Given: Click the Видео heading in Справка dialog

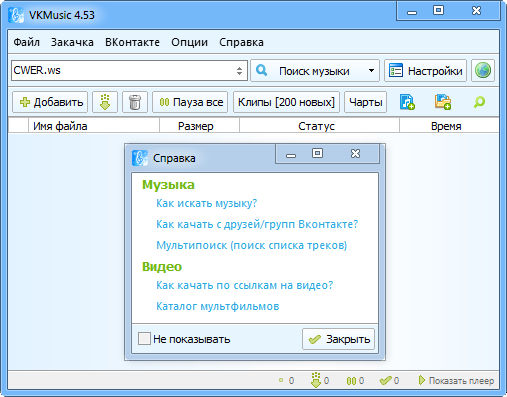Looking at the screenshot, I should (162, 267).
